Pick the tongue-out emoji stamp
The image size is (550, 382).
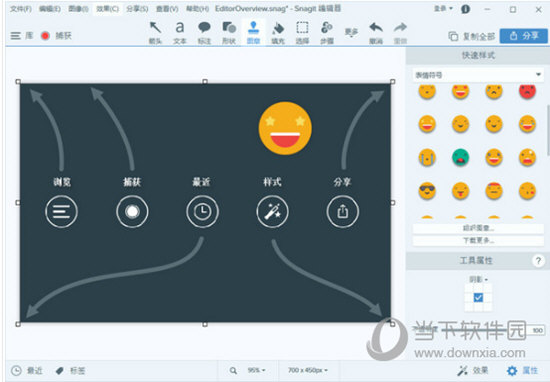click(460, 191)
